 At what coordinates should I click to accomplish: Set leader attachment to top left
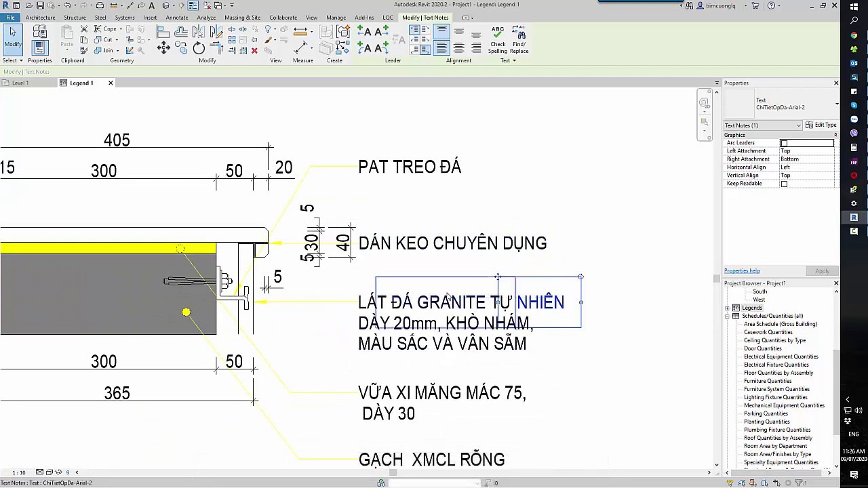tap(414, 30)
